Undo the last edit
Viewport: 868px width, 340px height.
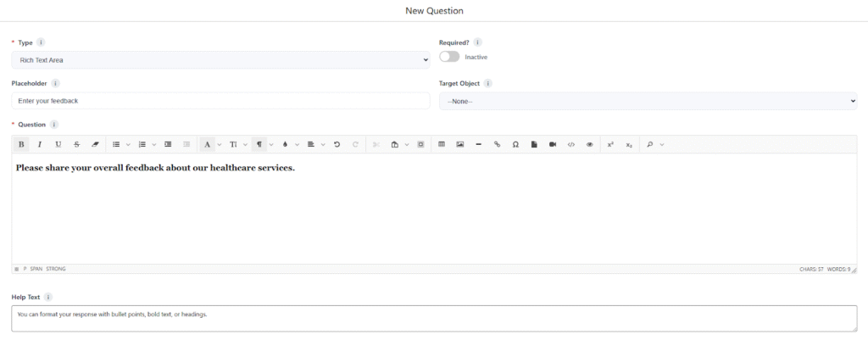click(x=337, y=145)
